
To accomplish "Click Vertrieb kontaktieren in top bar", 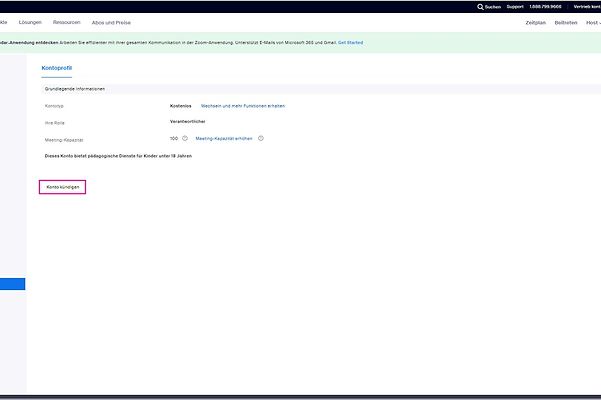I will point(587,6).
